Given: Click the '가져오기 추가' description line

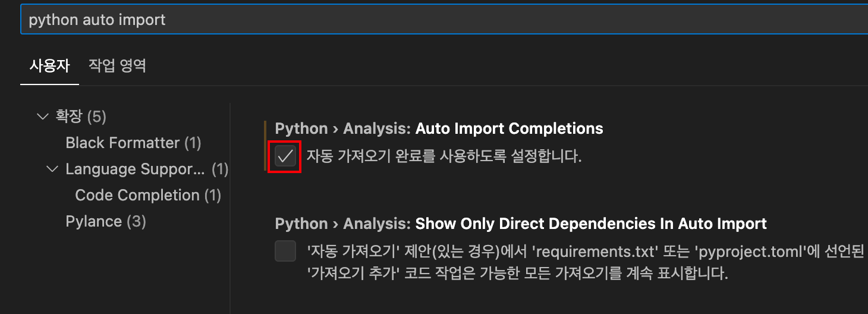Looking at the screenshot, I should [517, 274].
